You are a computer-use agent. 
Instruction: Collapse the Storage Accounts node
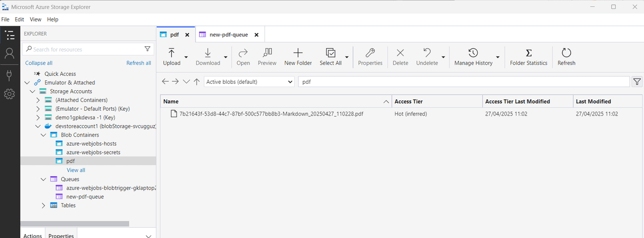pos(33,91)
